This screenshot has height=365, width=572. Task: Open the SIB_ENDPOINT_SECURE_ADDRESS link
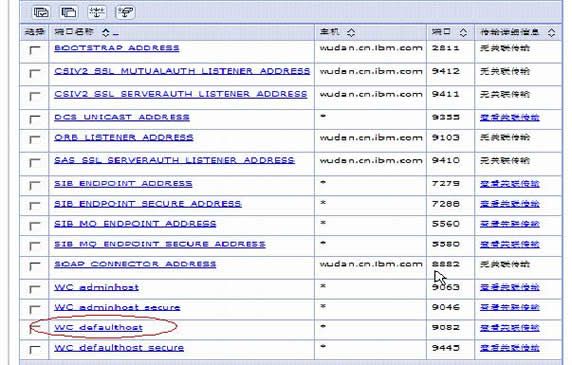(148, 204)
